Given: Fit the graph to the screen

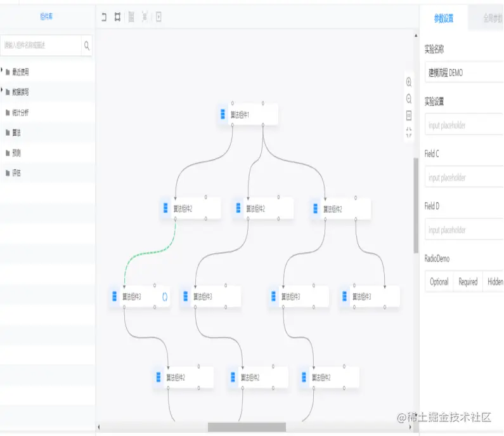Looking at the screenshot, I should pyautogui.click(x=409, y=132).
